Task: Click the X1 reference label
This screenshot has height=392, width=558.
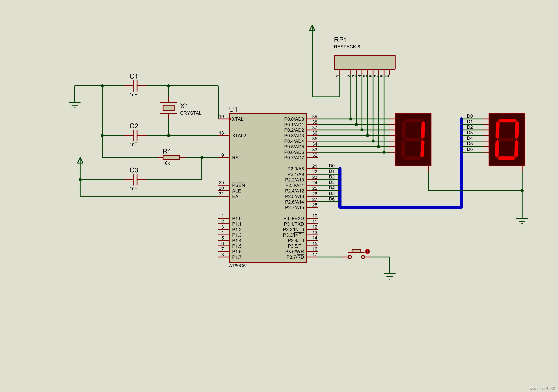Action: click(184, 106)
